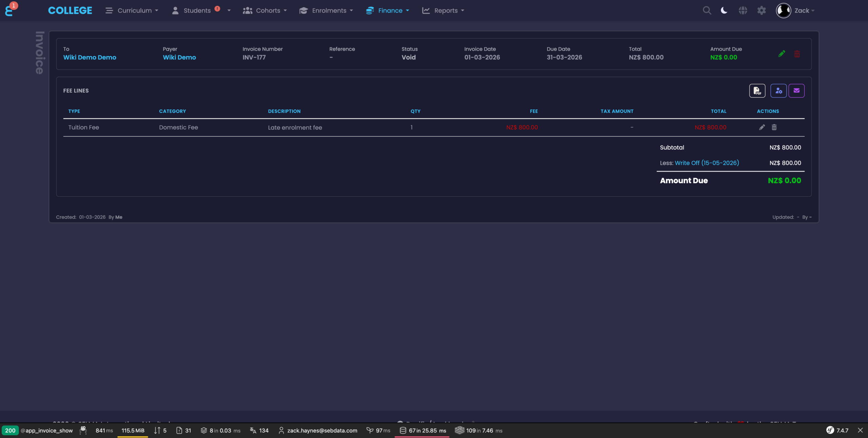Viewport: 868px width, 438px height.
Task: Delete the Late enrolment fee line
Action: (x=774, y=127)
